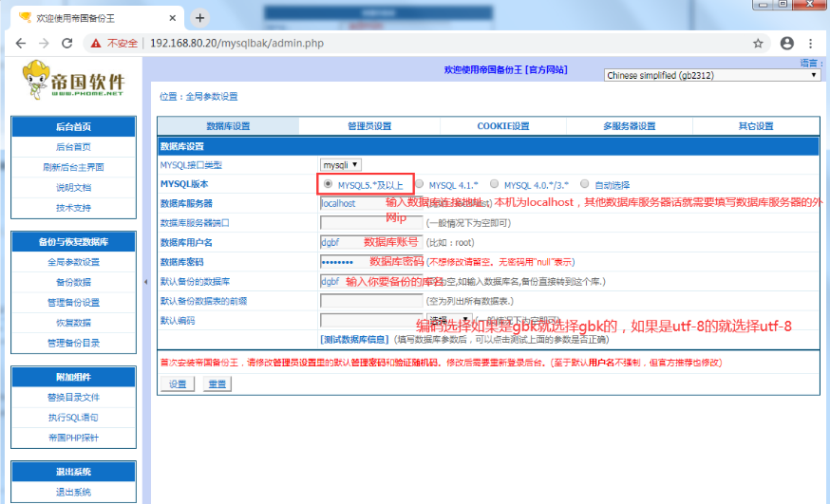830x504 pixels.
Task: Select MYSQL 4.1.* version radio
Action: pyautogui.click(x=419, y=185)
